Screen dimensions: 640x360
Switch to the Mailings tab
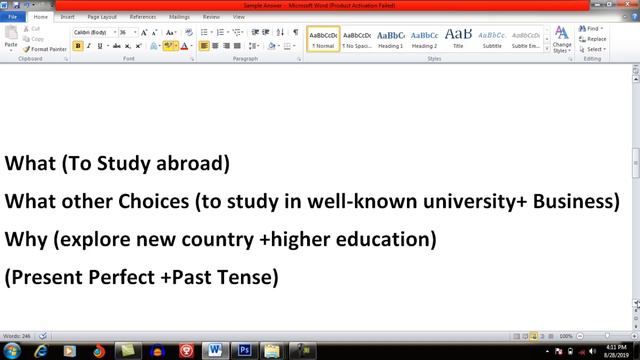click(179, 17)
